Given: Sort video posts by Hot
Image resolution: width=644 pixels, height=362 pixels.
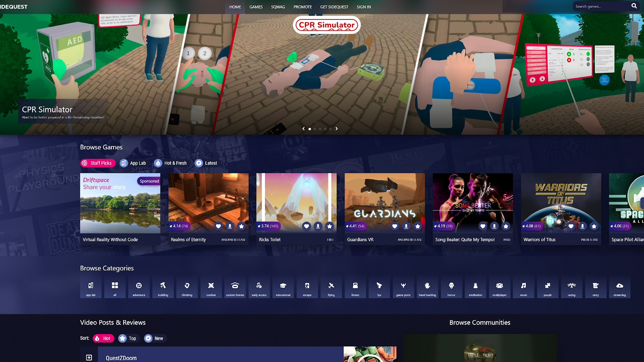Looking at the screenshot, I should [103, 338].
